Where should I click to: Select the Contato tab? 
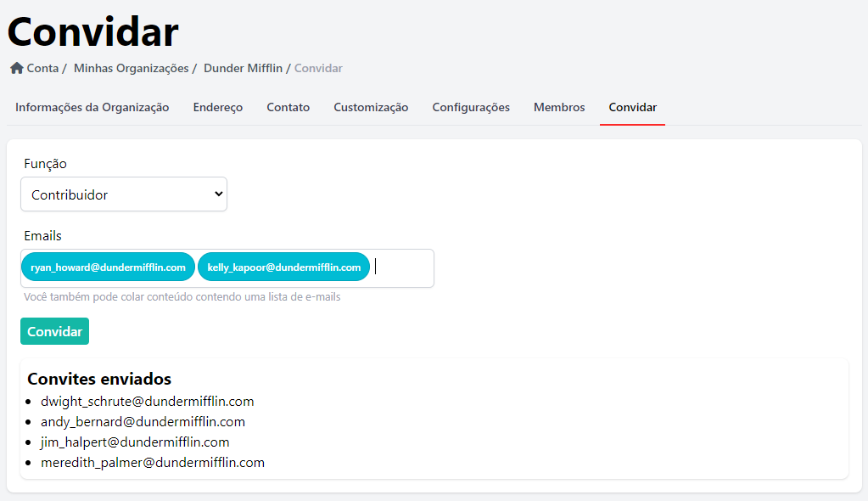pyautogui.click(x=288, y=108)
